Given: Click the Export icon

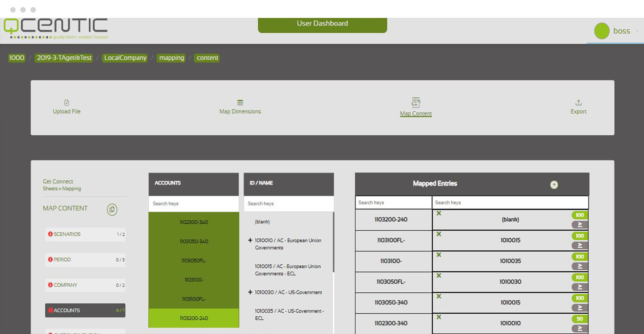Looking at the screenshot, I should [x=578, y=103].
